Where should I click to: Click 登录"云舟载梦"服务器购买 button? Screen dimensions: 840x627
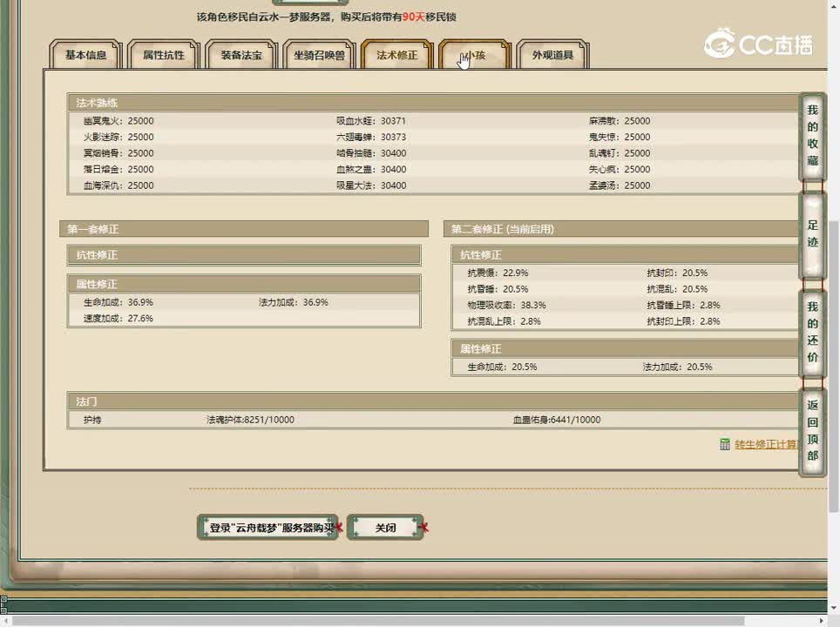268,528
